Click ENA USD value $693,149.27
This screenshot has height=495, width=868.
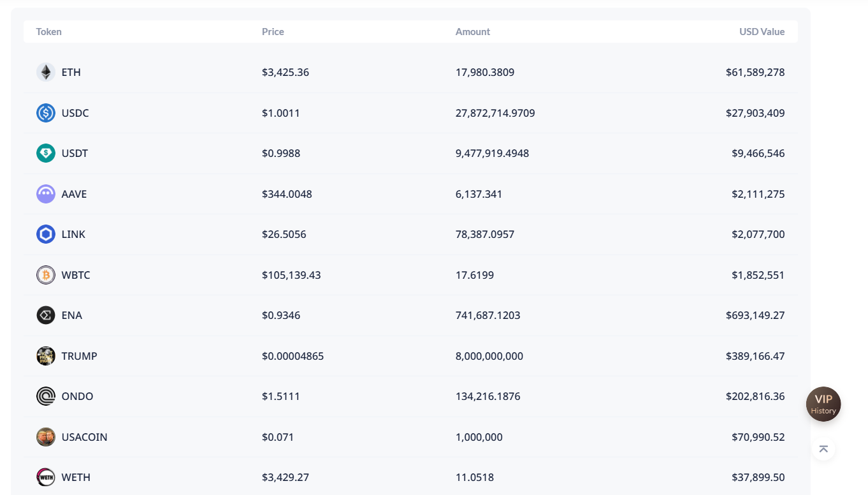click(755, 315)
